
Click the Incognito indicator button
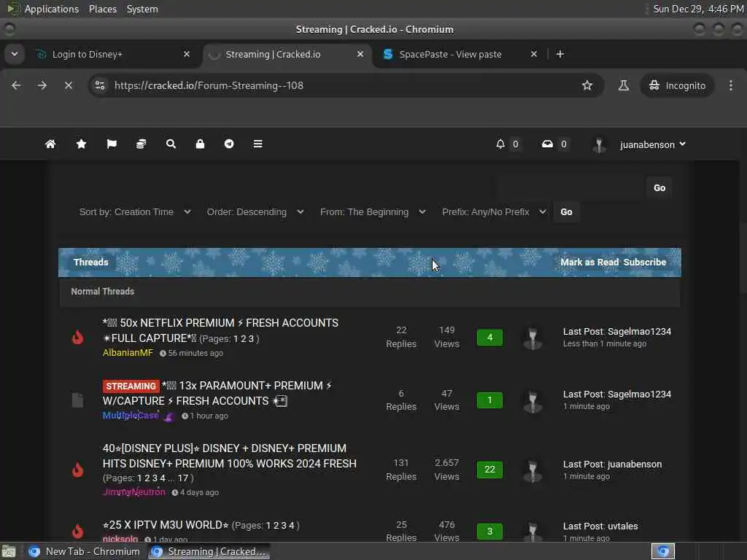tap(677, 86)
